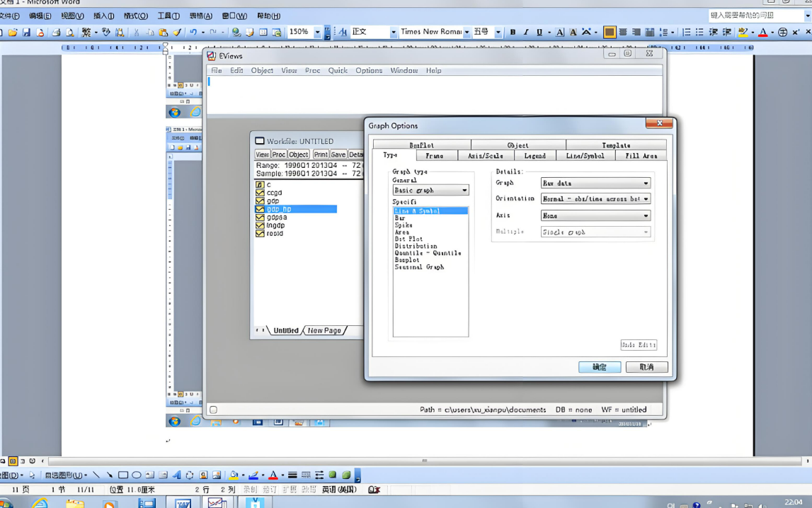Pick highlight color on formatting toolbar

click(743, 32)
